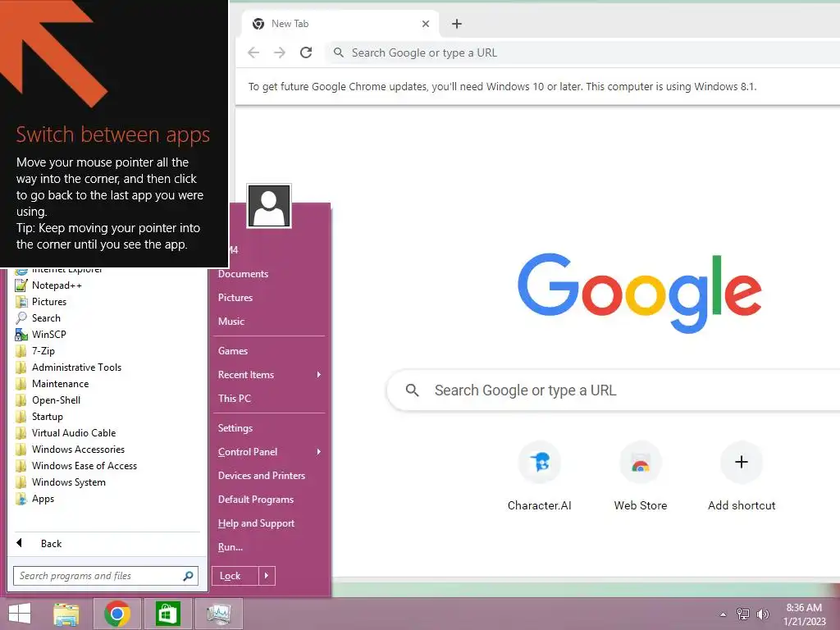Open Music from the Start menu

click(231, 322)
